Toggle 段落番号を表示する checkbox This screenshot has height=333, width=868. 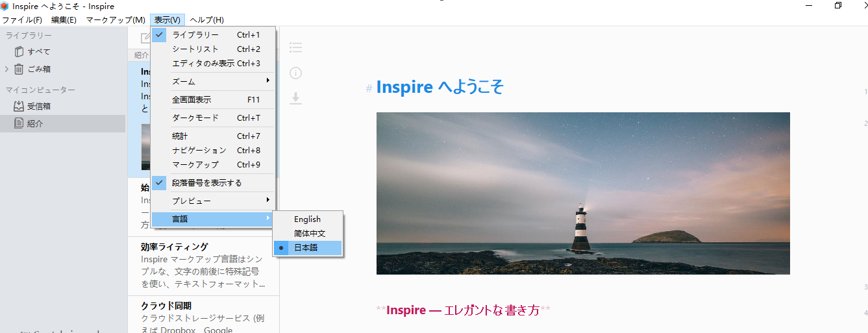(x=213, y=183)
